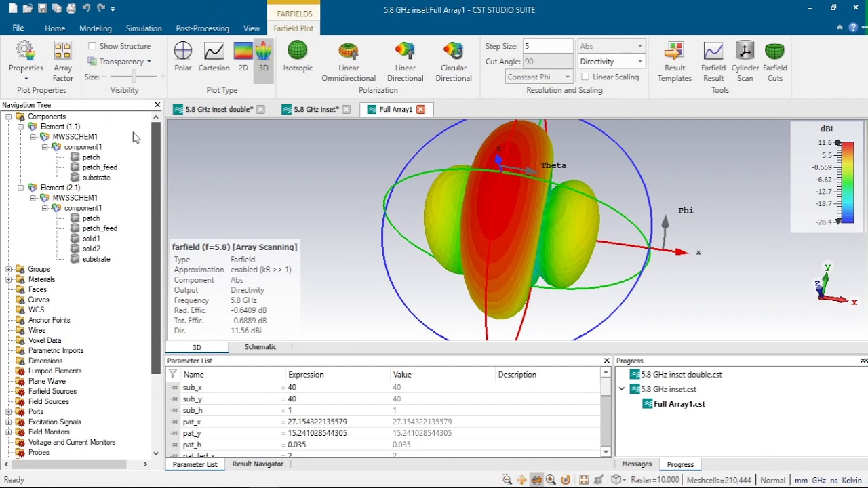The height and width of the screenshot is (488, 868).
Task: Open the Post-Processing ribbon tab
Action: (x=202, y=28)
